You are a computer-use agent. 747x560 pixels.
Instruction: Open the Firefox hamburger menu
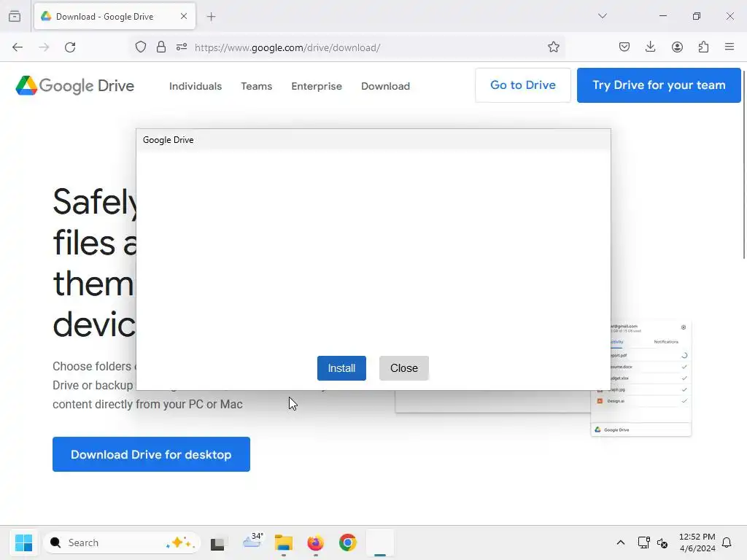(729, 47)
